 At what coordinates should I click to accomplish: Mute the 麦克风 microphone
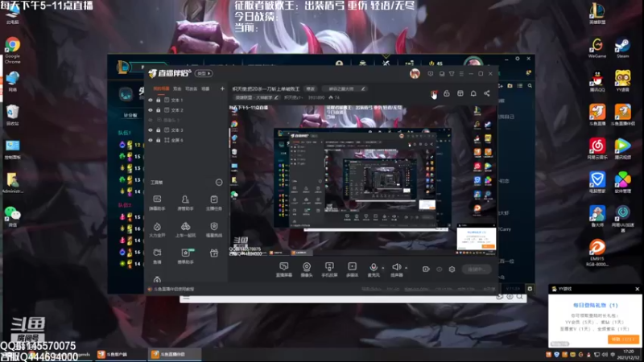pos(374,269)
